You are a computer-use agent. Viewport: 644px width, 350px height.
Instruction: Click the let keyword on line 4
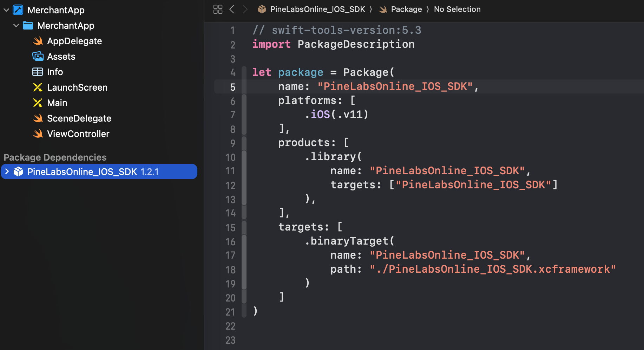pyautogui.click(x=262, y=72)
